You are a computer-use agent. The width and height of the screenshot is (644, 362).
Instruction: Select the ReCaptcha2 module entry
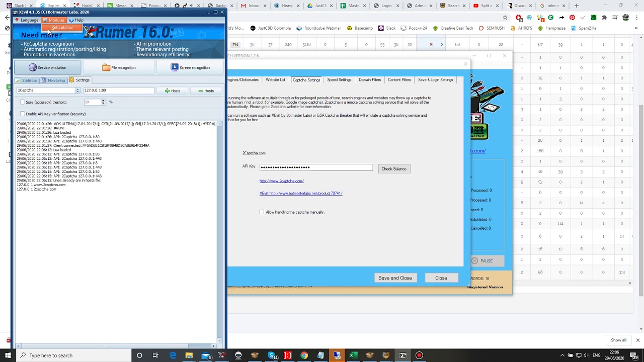click(62, 28)
